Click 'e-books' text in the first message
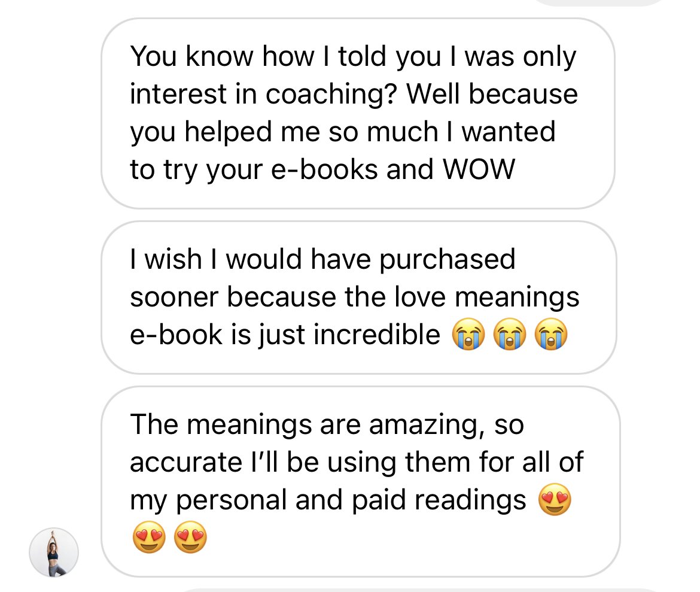The height and width of the screenshot is (592, 700). (x=324, y=169)
